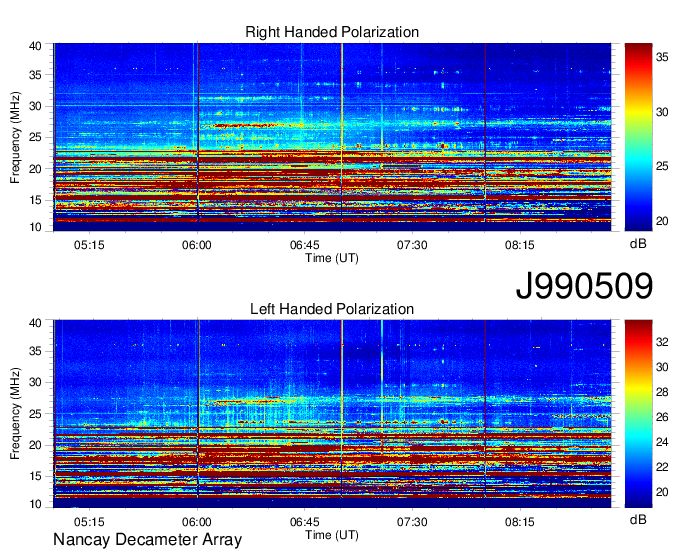Click the 10 frequency tick on the bottom plot

pyautogui.click(x=35, y=504)
